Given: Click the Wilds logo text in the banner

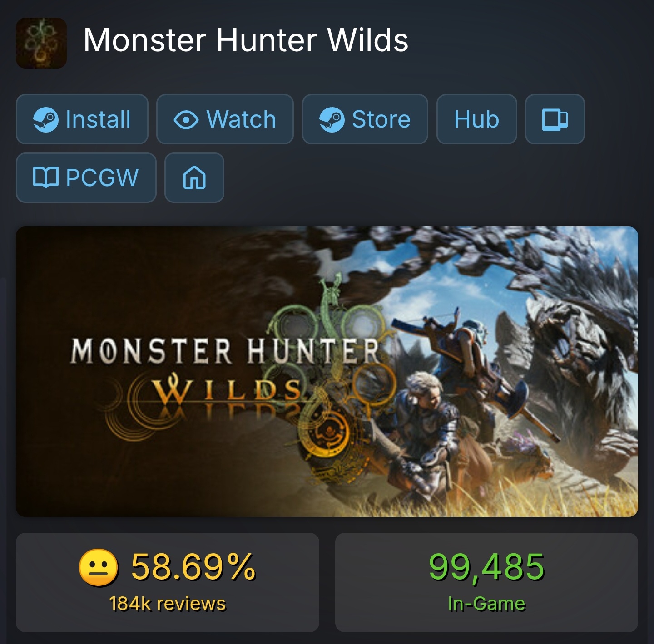Looking at the screenshot, I should tap(227, 390).
